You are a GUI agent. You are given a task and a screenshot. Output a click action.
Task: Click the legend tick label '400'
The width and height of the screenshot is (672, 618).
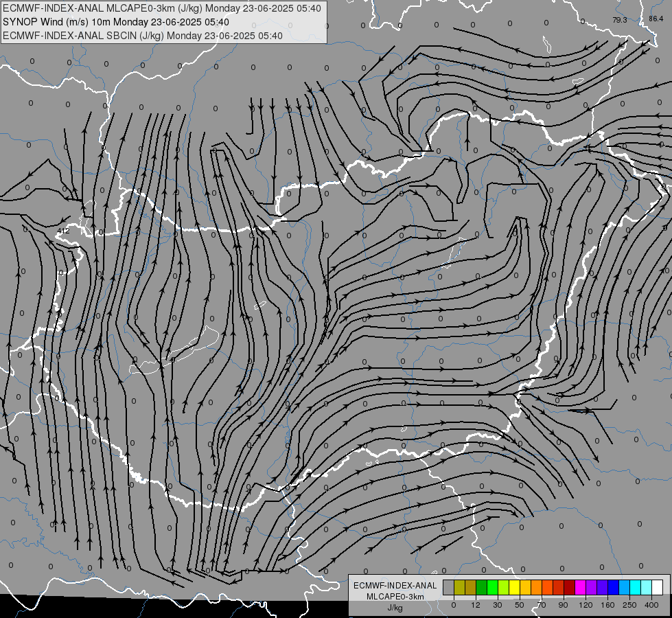pyautogui.click(x=651, y=605)
